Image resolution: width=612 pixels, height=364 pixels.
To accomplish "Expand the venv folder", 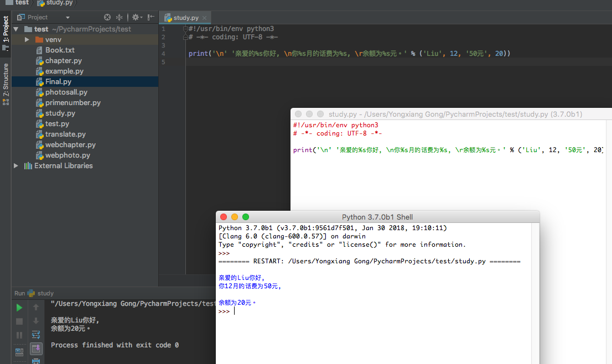I will tap(27, 39).
